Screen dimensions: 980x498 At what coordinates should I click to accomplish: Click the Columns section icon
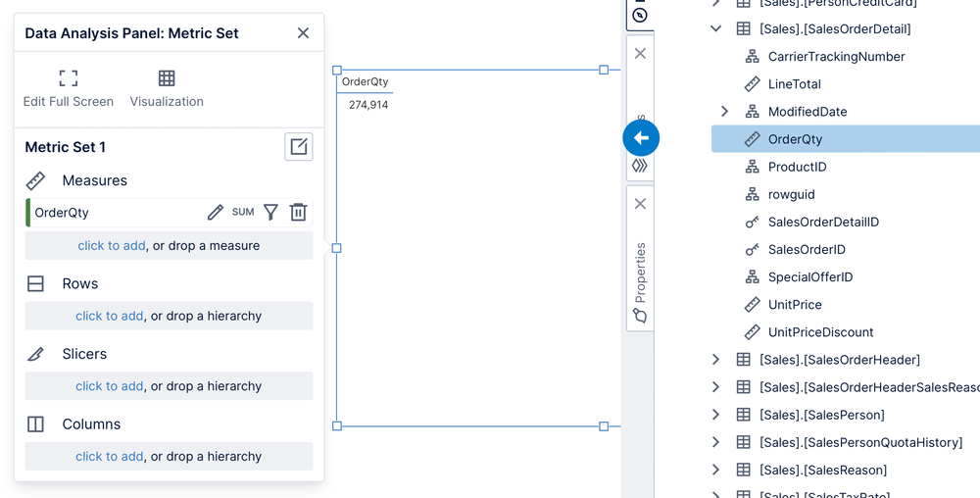coord(35,424)
